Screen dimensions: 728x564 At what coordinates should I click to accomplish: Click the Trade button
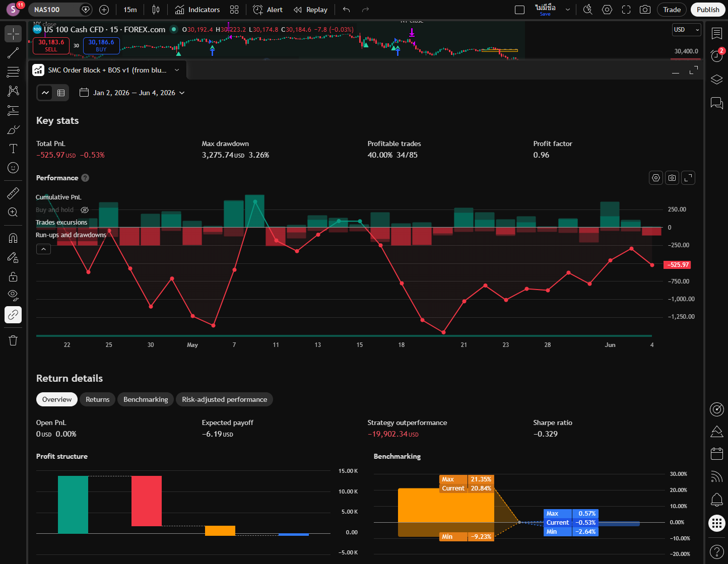point(672,10)
